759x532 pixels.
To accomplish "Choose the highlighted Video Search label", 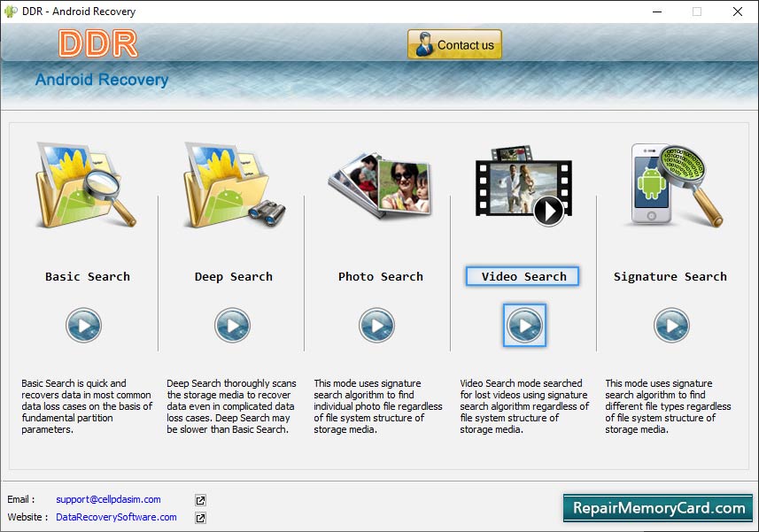I will pyautogui.click(x=523, y=277).
